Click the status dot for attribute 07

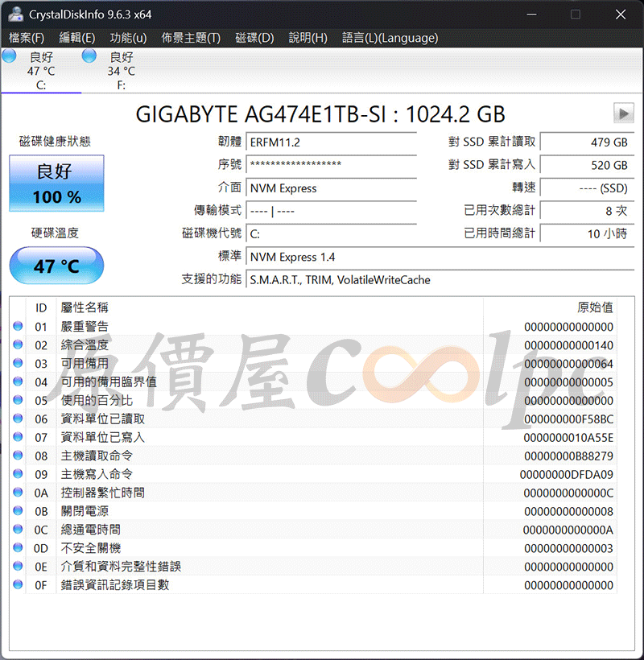[18, 437]
